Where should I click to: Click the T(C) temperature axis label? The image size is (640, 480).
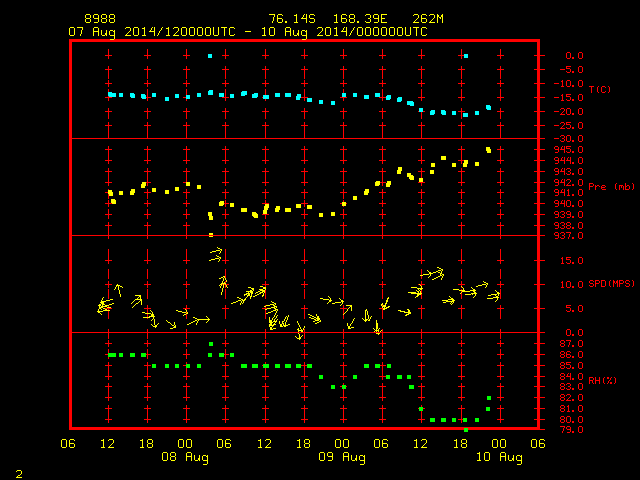(600, 89)
